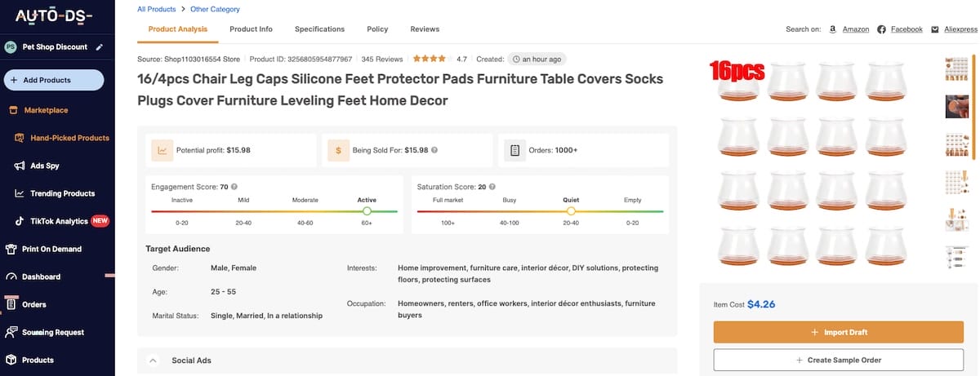
Task: Click the Engagement Score slider marker
Action: click(367, 211)
